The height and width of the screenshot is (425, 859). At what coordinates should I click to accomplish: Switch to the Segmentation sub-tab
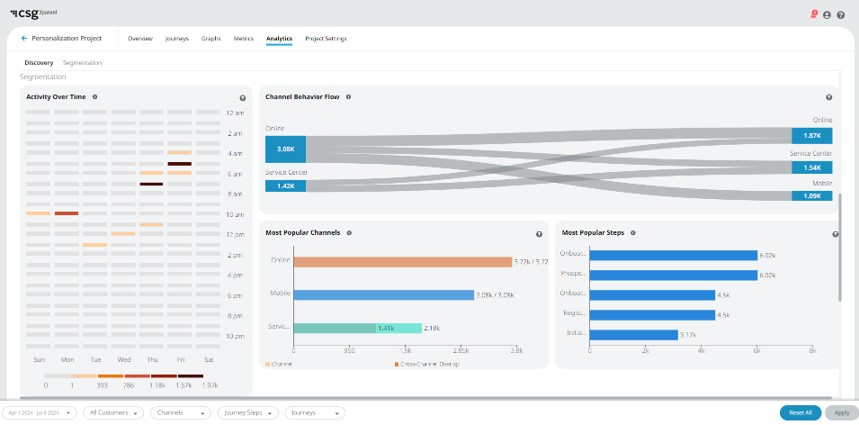82,62
